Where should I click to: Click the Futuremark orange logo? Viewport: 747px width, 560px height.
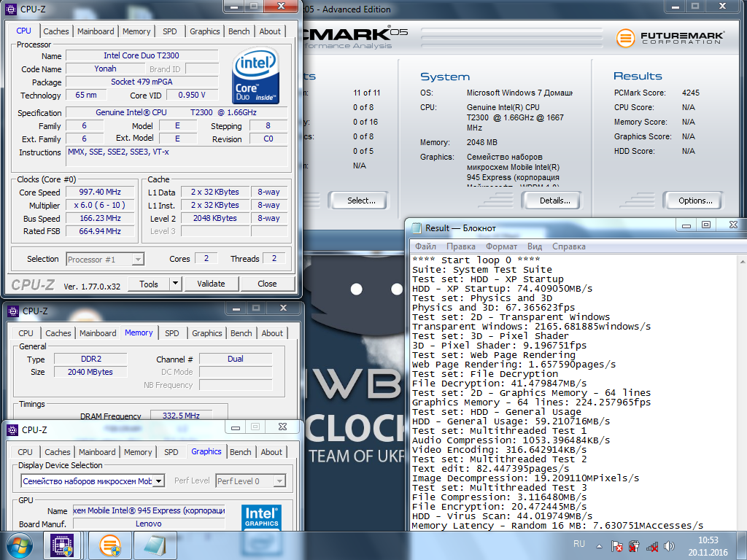coord(625,38)
